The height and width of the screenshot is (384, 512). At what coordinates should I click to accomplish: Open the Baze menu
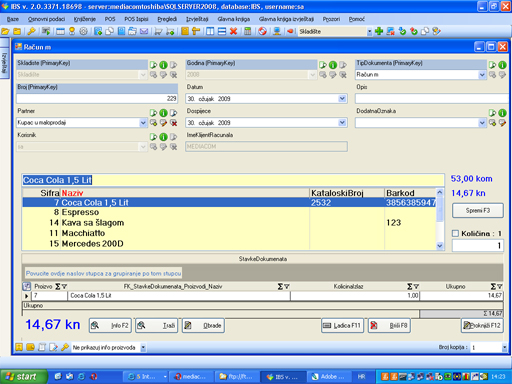point(13,19)
